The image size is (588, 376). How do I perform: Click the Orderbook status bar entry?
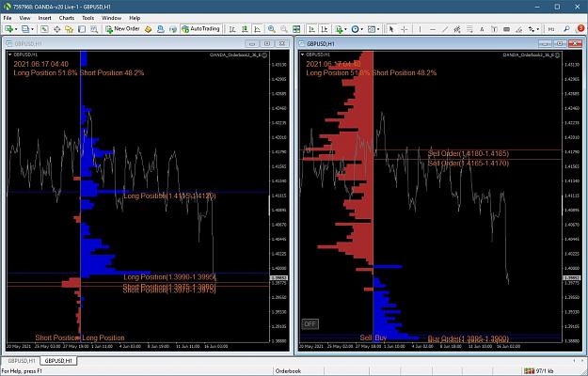click(x=289, y=371)
